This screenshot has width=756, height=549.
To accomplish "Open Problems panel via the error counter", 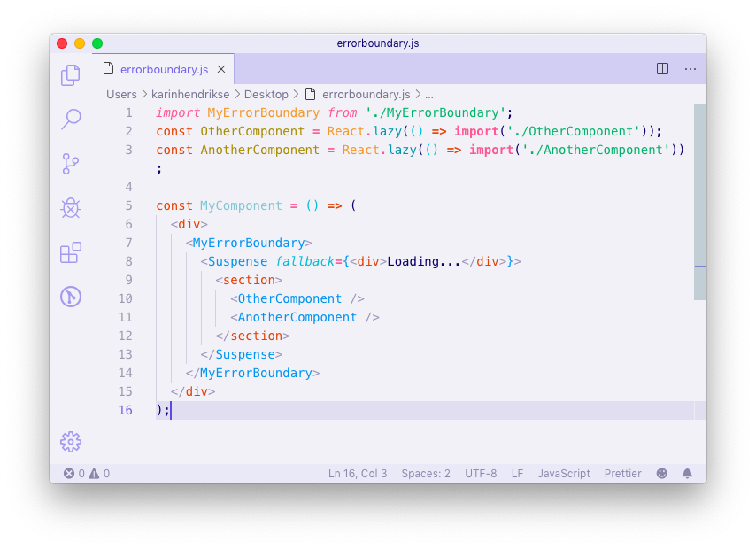I will 89,473.
